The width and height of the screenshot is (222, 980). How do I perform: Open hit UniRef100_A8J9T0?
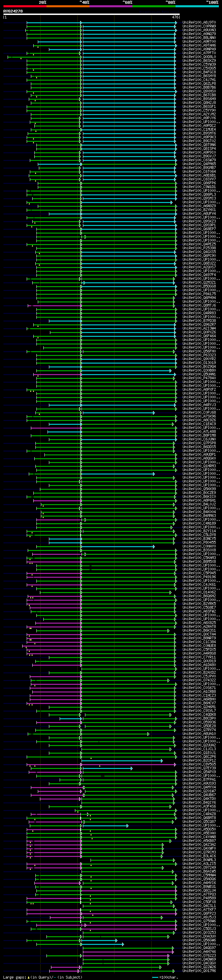tap(199, 23)
